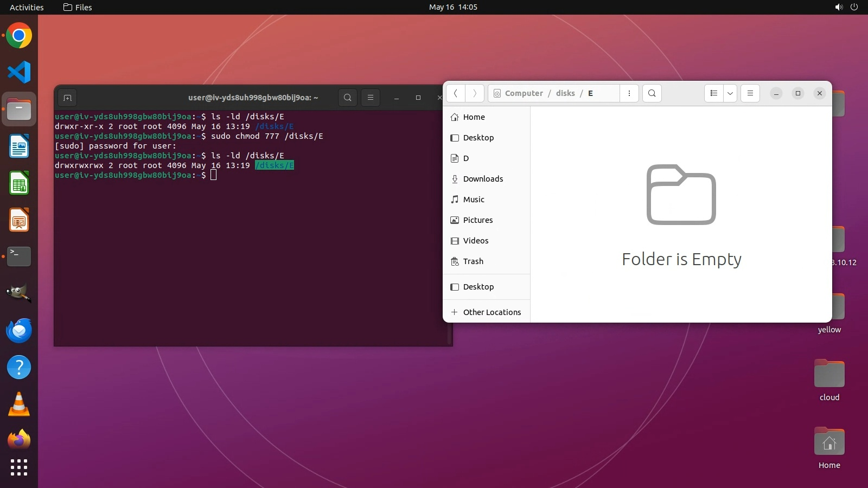The image size is (868, 488).
Task: Go back in Files navigation
Action: point(456,93)
